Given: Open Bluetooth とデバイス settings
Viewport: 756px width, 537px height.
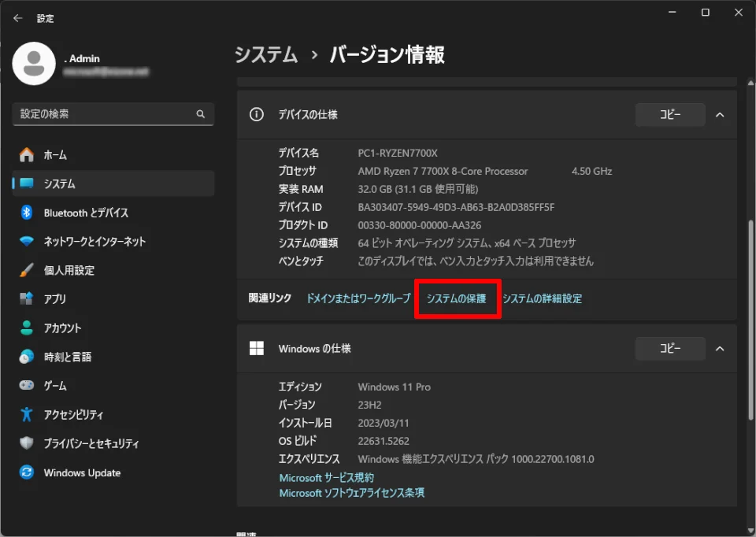Looking at the screenshot, I should click(x=113, y=212).
